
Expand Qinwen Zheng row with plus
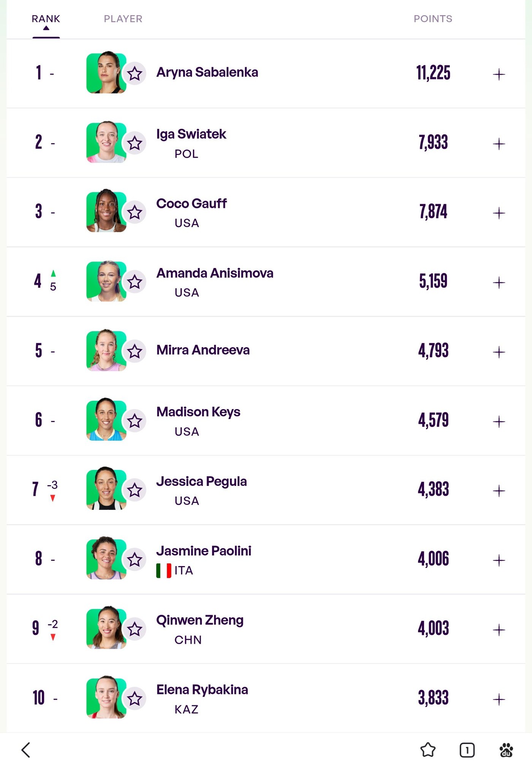499,630
